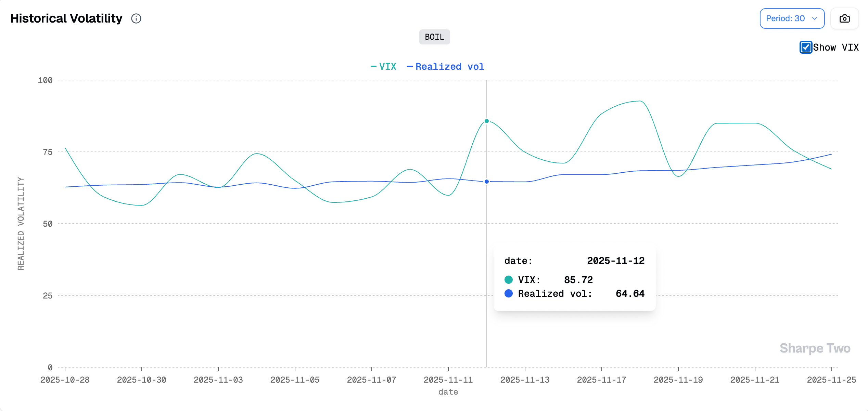Click the 100 y-axis value label
Screen dimensions: 868x411
coord(45,80)
